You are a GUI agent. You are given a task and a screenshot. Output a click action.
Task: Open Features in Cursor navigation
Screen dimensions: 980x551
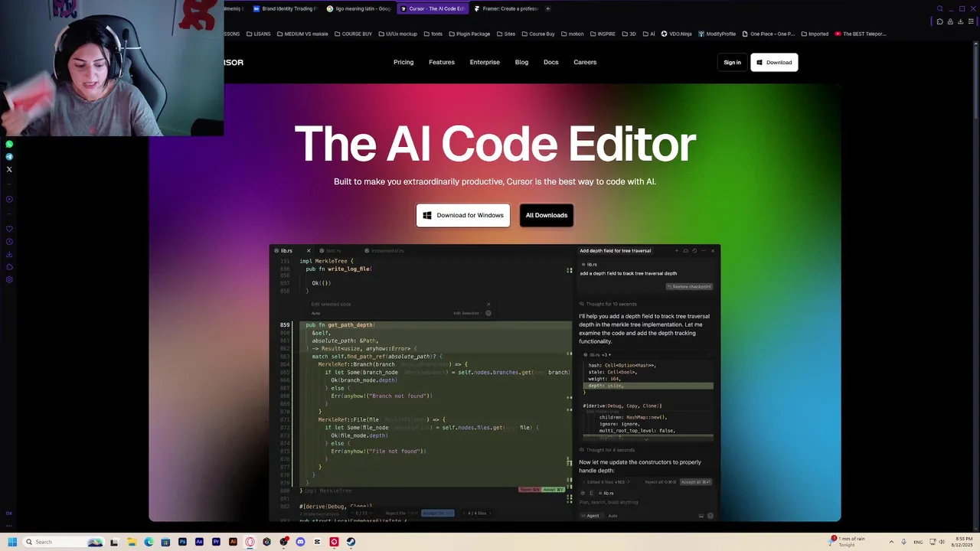tap(442, 62)
